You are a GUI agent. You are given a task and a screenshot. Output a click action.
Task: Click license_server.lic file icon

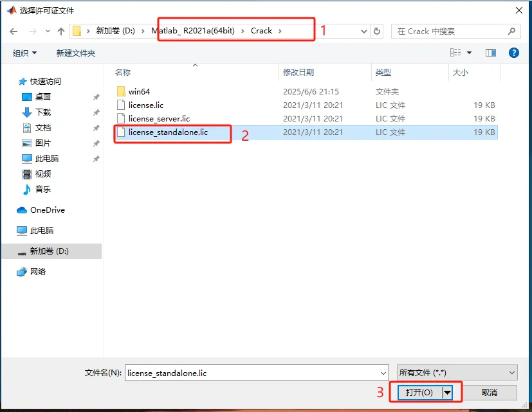(x=121, y=119)
